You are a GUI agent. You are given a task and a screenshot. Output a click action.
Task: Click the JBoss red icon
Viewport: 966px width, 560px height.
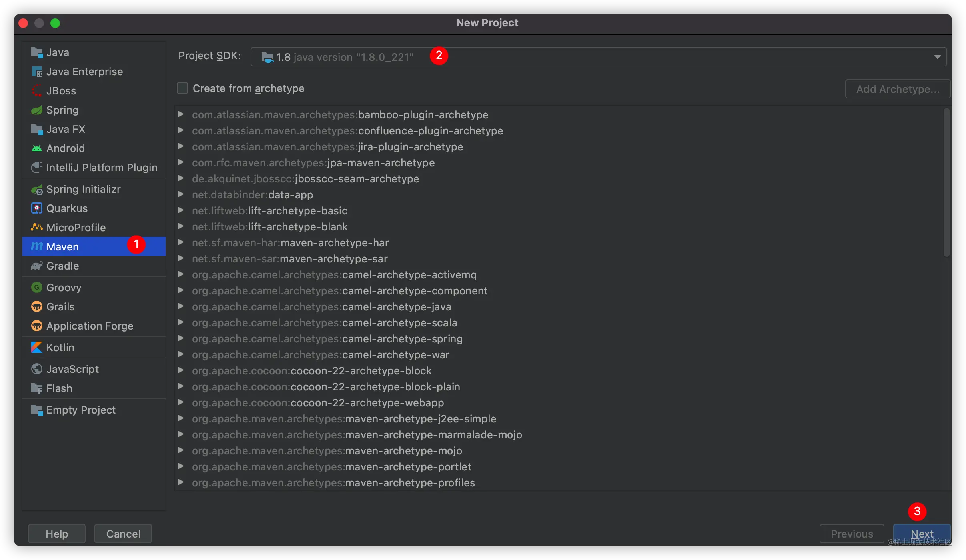(37, 91)
